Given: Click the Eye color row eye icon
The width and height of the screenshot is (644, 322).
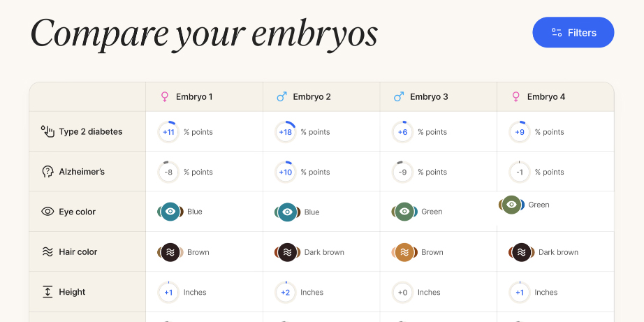Looking at the screenshot, I should 47,212.
